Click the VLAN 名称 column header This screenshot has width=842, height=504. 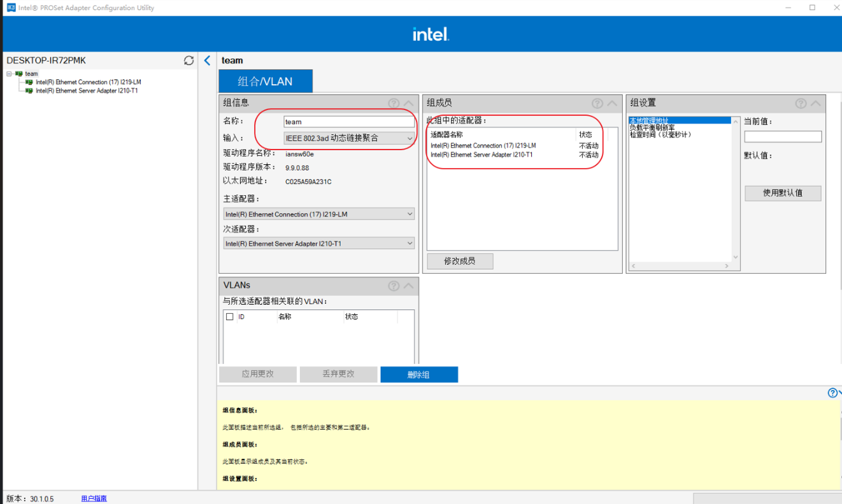(x=285, y=316)
